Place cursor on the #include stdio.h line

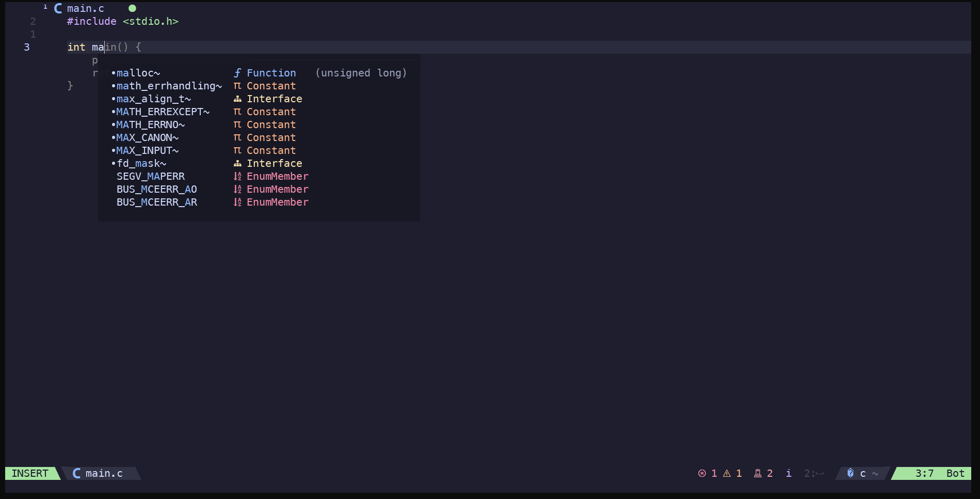pyautogui.click(x=122, y=21)
